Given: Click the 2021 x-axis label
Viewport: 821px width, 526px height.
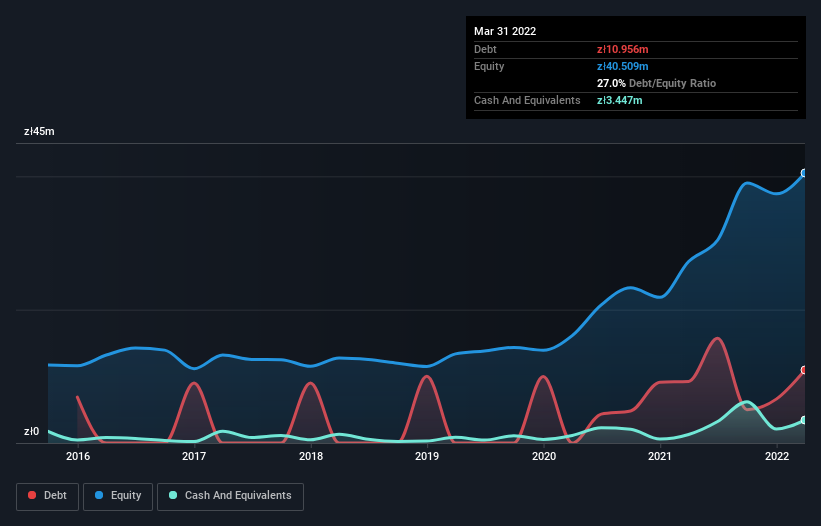Looking at the screenshot, I should click(x=660, y=456).
